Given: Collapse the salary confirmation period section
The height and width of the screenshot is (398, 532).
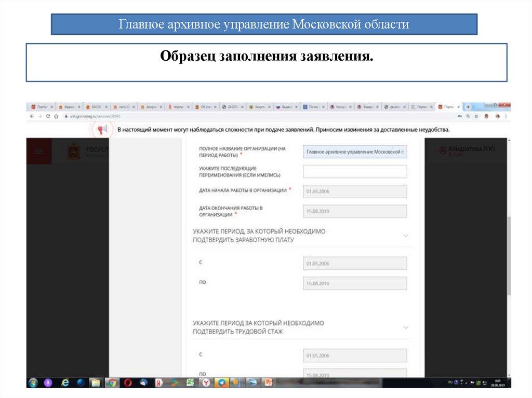Looking at the screenshot, I should tap(405, 235).
